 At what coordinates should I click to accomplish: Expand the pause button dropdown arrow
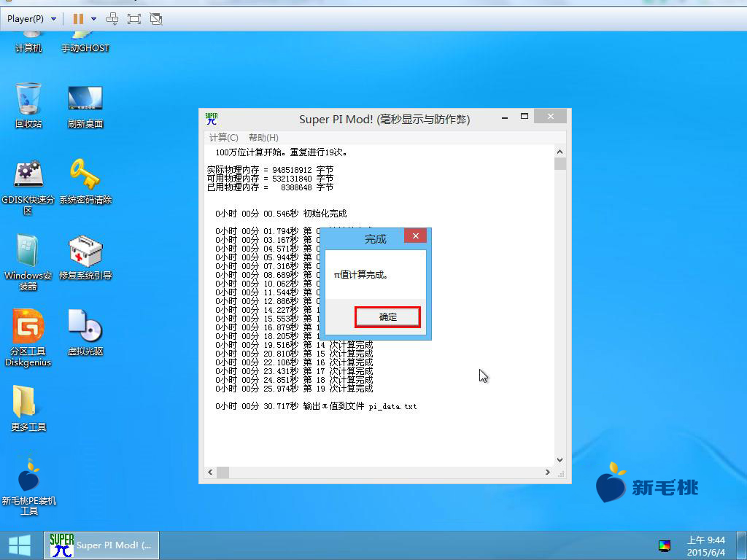pyautogui.click(x=94, y=19)
